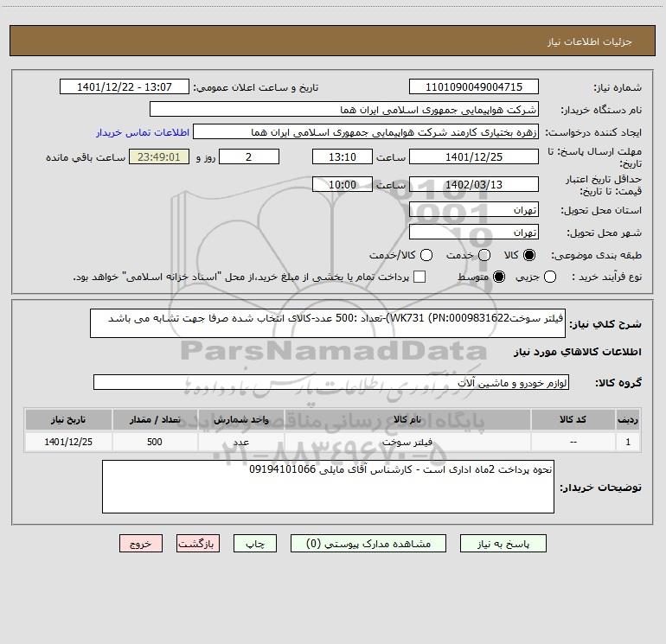Click the چاپ print button

click(x=255, y=544)
